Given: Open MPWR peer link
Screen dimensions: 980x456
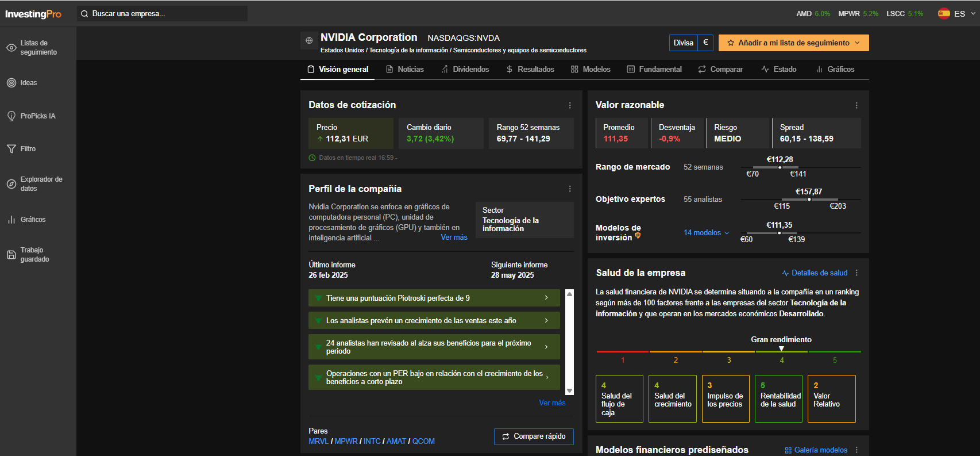Looking at the screenshot, I should click(x=346, y=441).
